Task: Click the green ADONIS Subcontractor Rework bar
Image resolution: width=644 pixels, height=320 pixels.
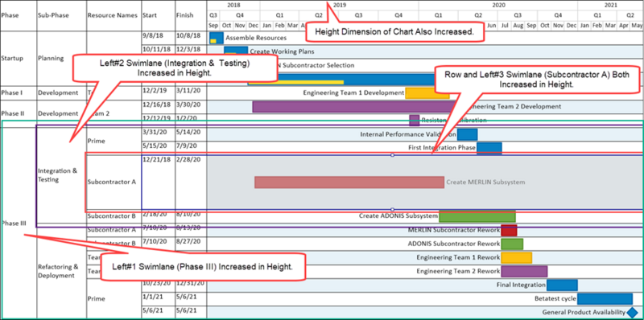Action: point(512,244)
